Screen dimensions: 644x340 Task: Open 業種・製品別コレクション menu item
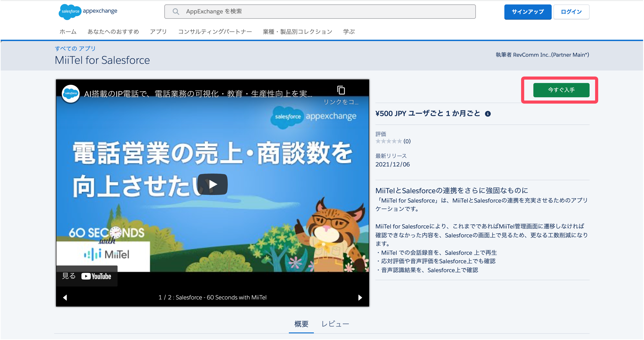pos(297,32)
